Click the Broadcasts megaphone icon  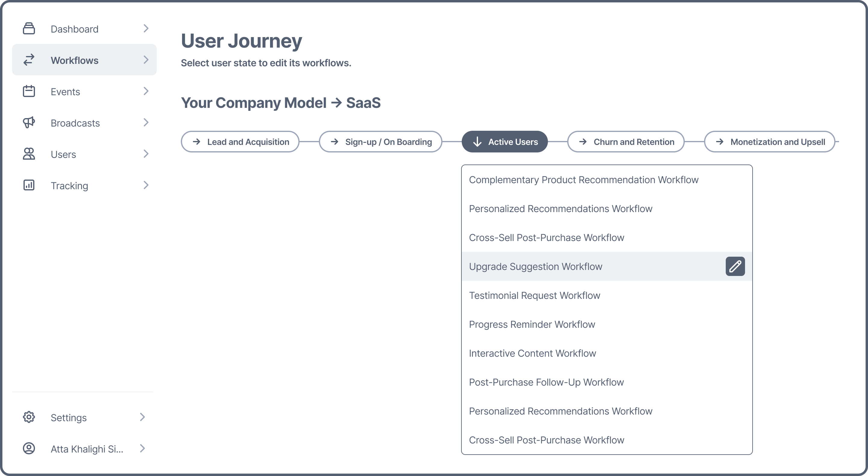pyautogui.click(x=29, y=123)
